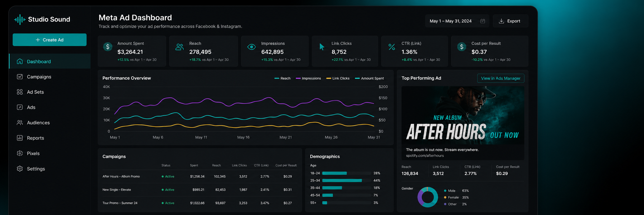Click View in Ads Manager
This screenshot has width=644, height=215.
(x=500, y=78)
